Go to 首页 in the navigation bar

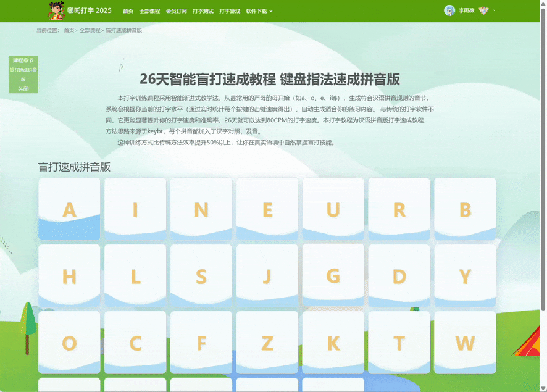[128, 11]
